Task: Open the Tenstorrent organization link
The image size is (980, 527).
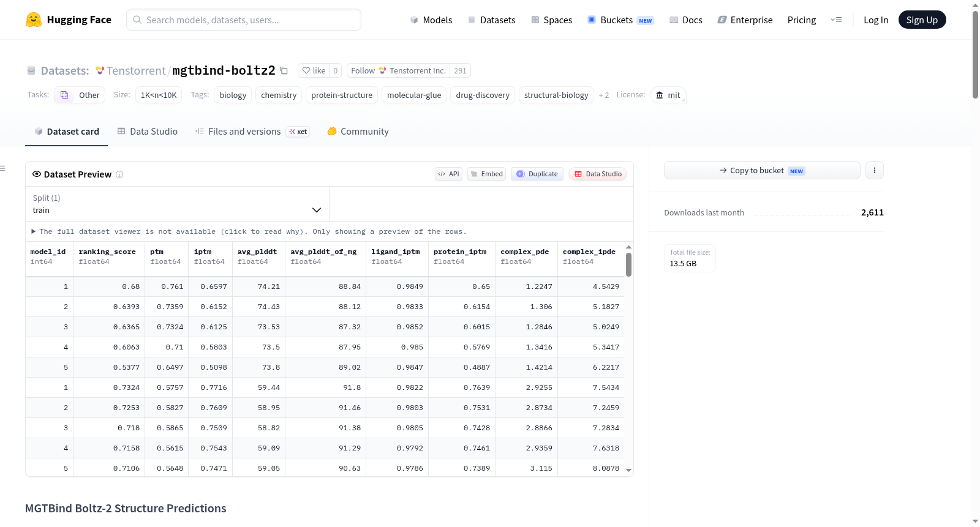Action: [136, 70]
